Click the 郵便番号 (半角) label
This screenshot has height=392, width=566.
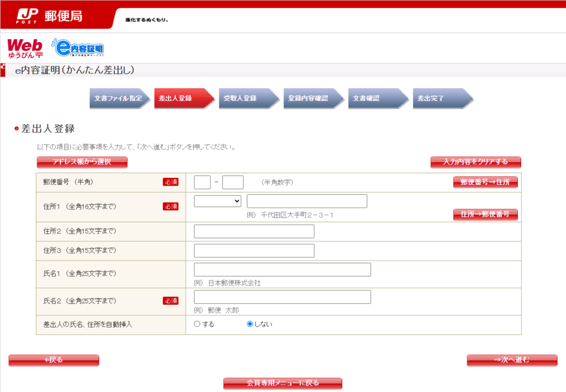point(69,182)
